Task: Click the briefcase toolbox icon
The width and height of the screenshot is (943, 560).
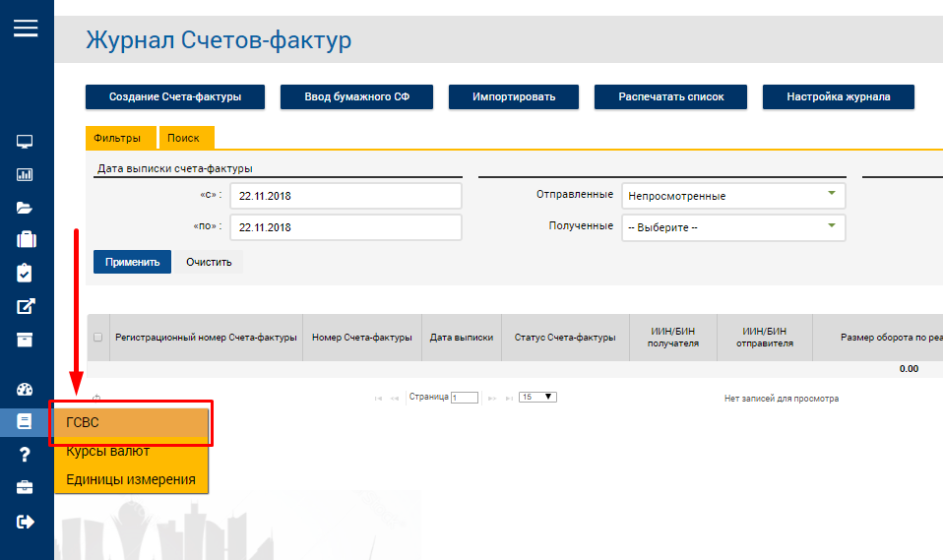Action: point(25,487)
